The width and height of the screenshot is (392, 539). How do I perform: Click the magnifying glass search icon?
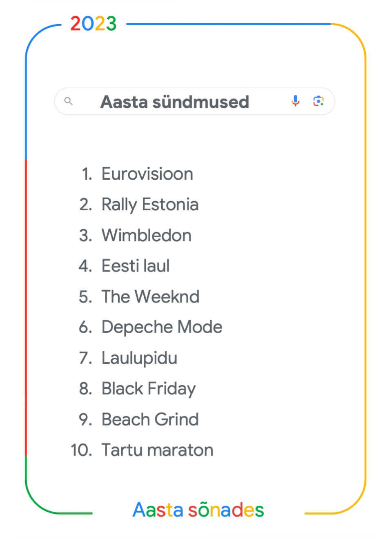[x=69, y=101]
